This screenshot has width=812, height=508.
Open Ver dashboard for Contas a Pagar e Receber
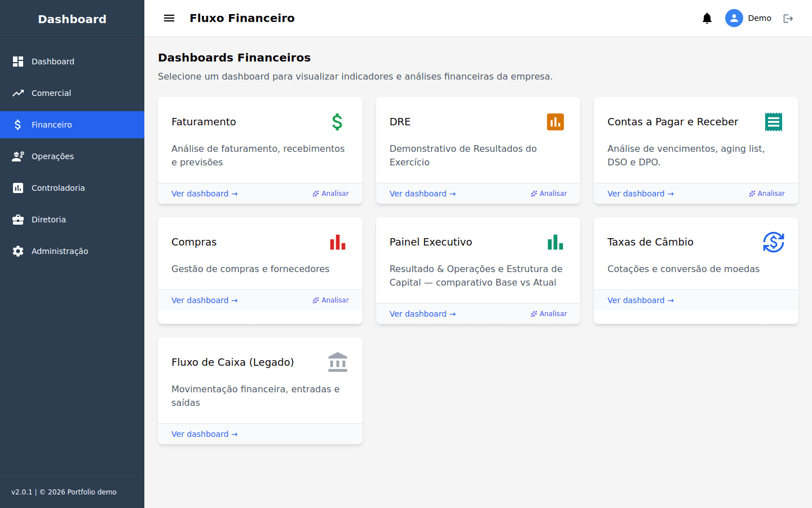tap(641, 194)
